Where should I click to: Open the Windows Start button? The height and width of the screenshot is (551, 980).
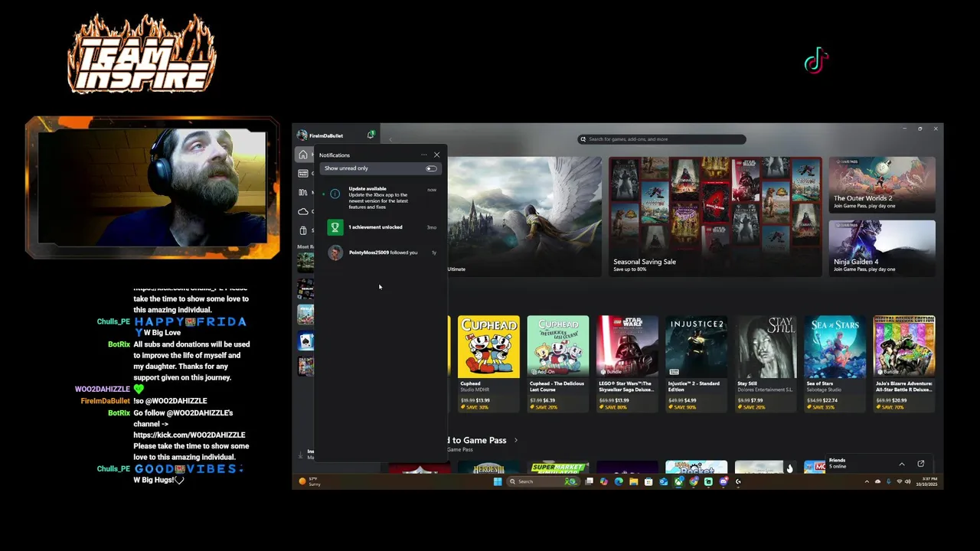click(x=498, y=481)
